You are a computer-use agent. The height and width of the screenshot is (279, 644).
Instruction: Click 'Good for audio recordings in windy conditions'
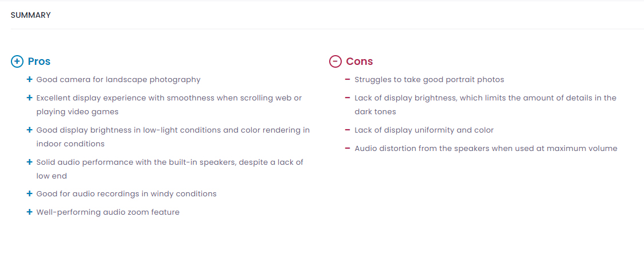127,194
